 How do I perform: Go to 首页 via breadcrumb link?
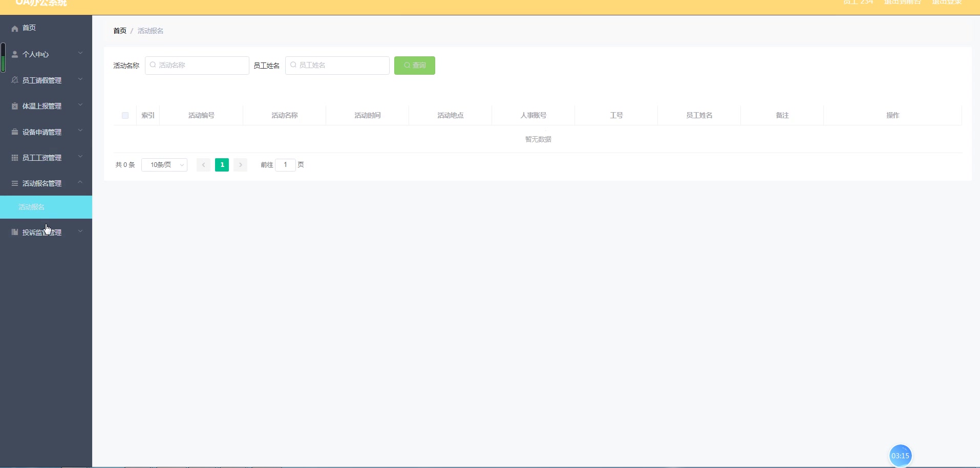point(120,31)
